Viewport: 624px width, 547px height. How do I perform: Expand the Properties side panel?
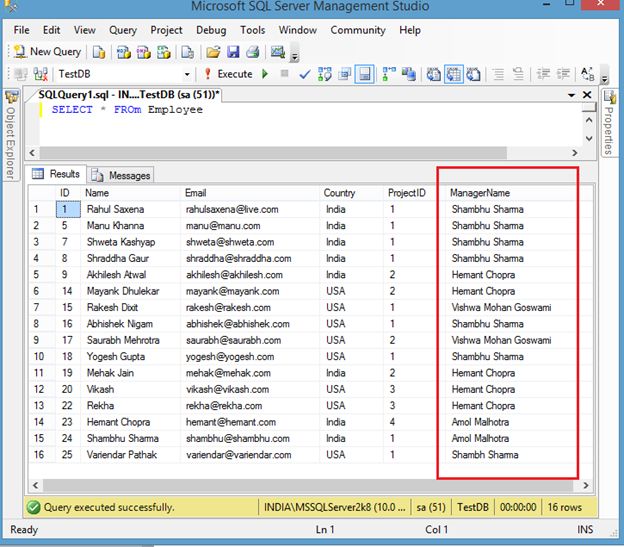coord(609,123)
